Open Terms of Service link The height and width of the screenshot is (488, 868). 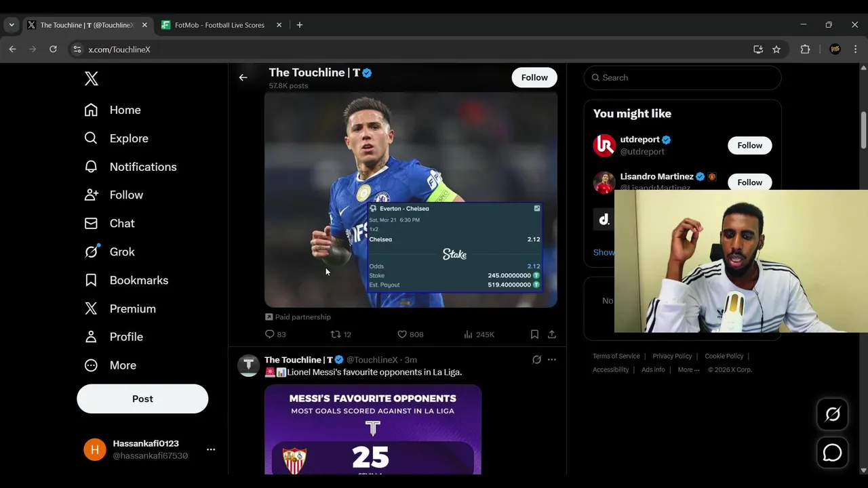point(616,357)
